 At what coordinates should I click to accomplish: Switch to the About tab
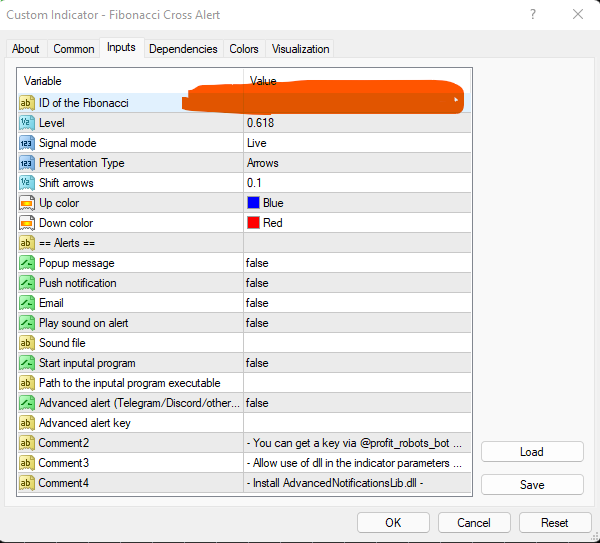pyautogui.click(x=26, y=49)
